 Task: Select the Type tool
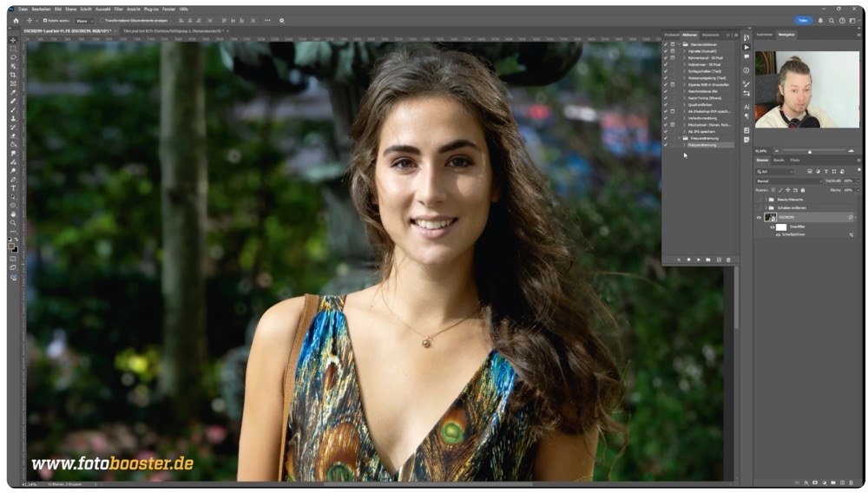pyautogui.click(x=13, y=187)
